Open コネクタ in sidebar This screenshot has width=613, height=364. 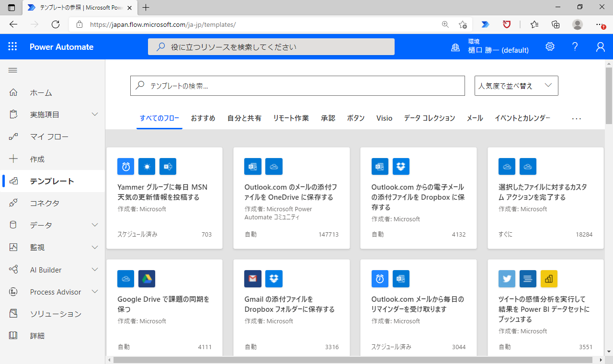pos(53,203)
